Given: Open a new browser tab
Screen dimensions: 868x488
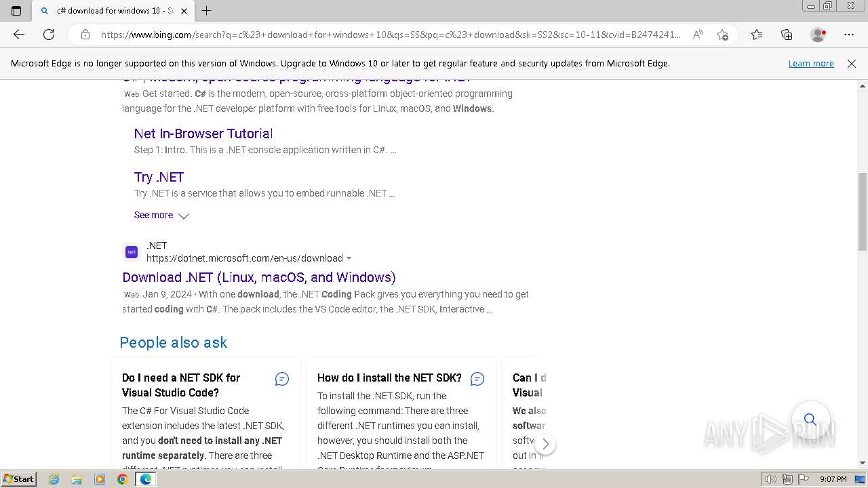Looking at the screenshot, I should click(207, 11).
